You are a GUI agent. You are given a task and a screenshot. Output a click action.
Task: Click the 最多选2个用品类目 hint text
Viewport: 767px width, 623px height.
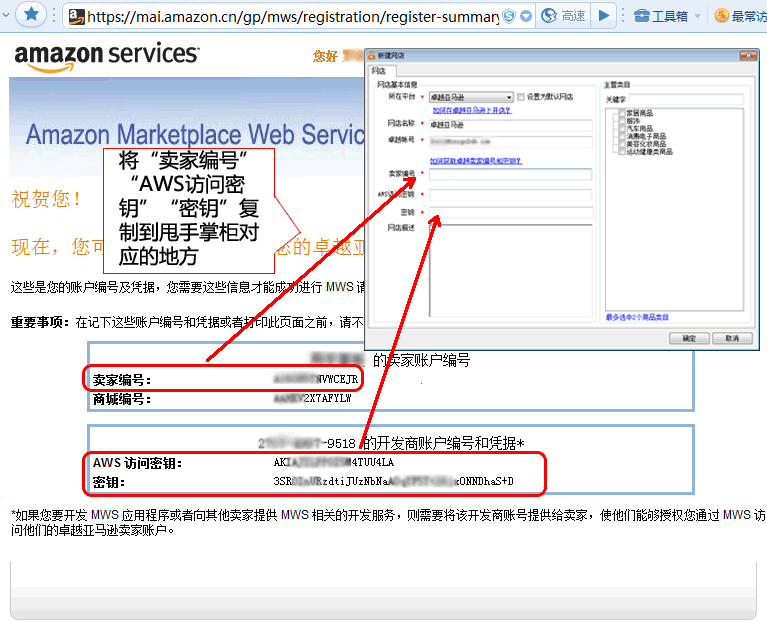click(x=637, y=317)
